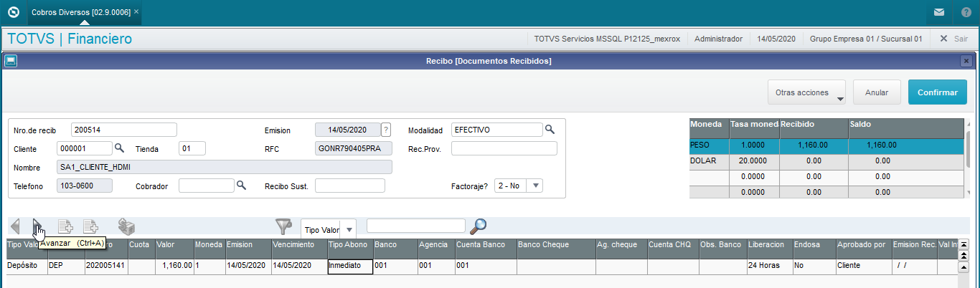Select the Cobros Diversos [02.9.0006] tab
The width and height of the screenshot is (980, 288).
(x=81, y=12)
